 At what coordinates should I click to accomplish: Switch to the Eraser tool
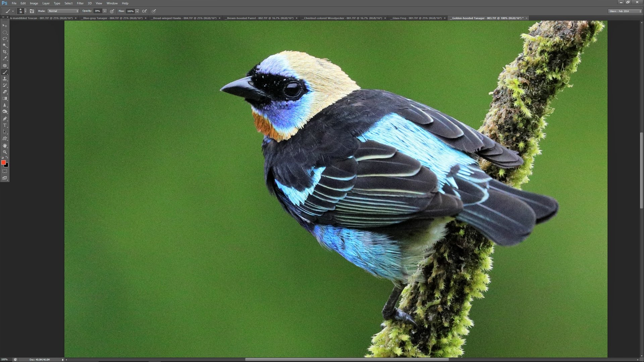(5, 92)
